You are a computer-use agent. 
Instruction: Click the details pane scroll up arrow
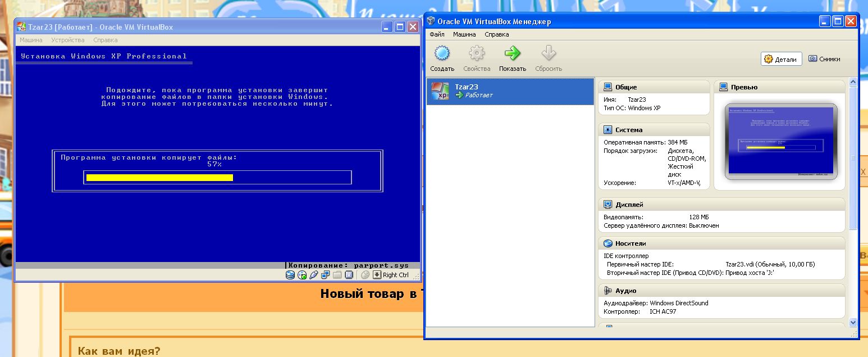tap(853, 83)
